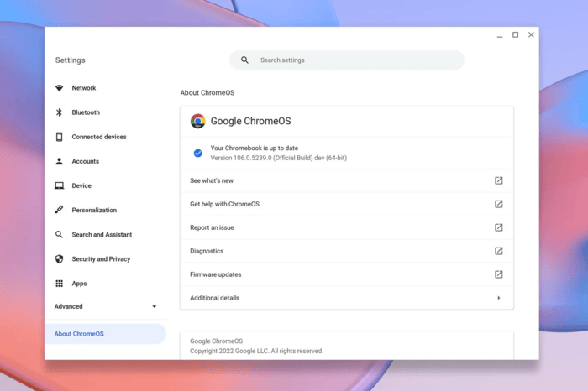This screenshot has height=391, width=588.
Task: Click the Bluetooth icon in sidebar
Action: 60,112
